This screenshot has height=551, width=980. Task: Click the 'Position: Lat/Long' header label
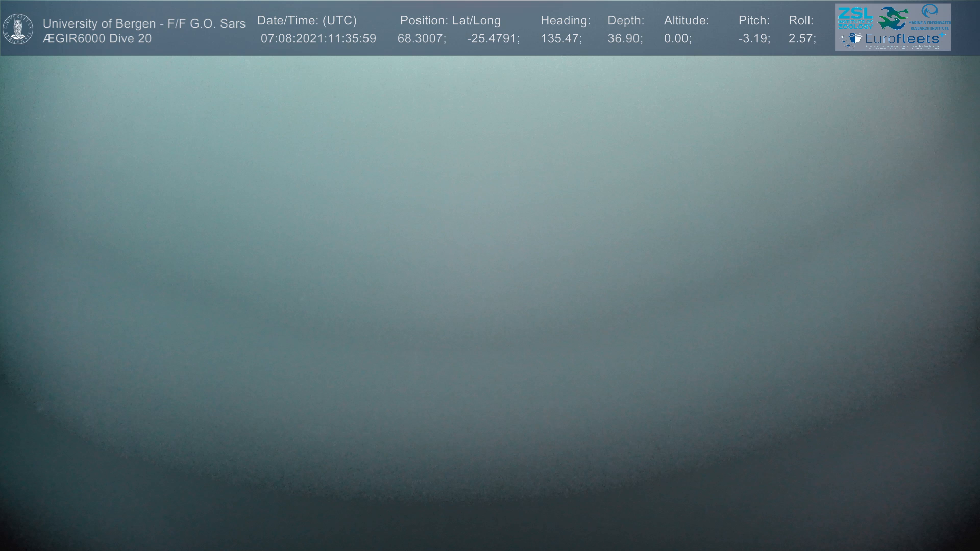(450, 21)
